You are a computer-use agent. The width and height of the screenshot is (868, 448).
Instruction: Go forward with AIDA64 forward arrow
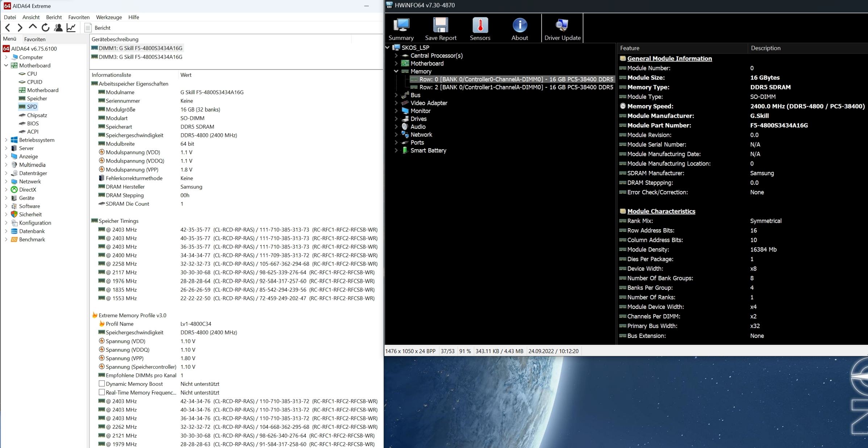(x=20, y=28)
